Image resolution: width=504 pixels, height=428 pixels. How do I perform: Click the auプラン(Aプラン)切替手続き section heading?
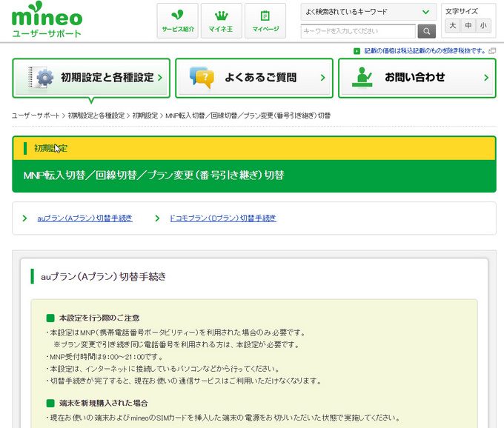coord(104,276)
